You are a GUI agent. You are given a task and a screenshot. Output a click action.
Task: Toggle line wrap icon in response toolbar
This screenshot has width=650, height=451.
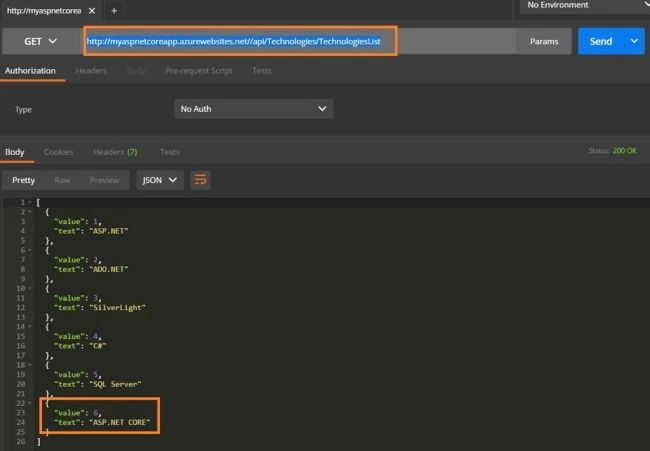pos(200,180)
